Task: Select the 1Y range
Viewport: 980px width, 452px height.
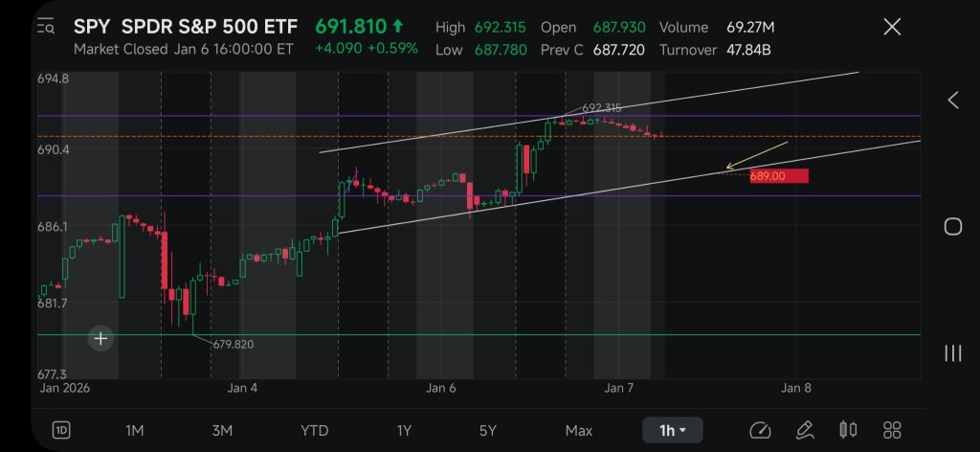Action: [405, 430]
